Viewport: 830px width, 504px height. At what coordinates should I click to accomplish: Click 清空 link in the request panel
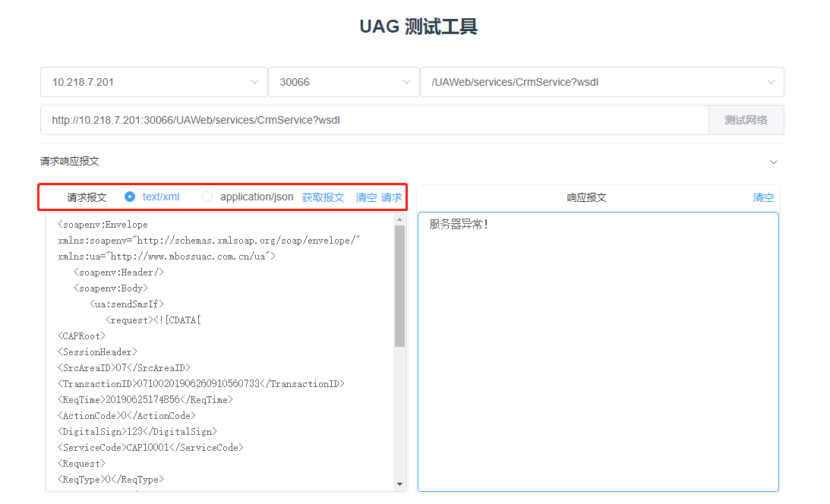[x=366, y=197]
